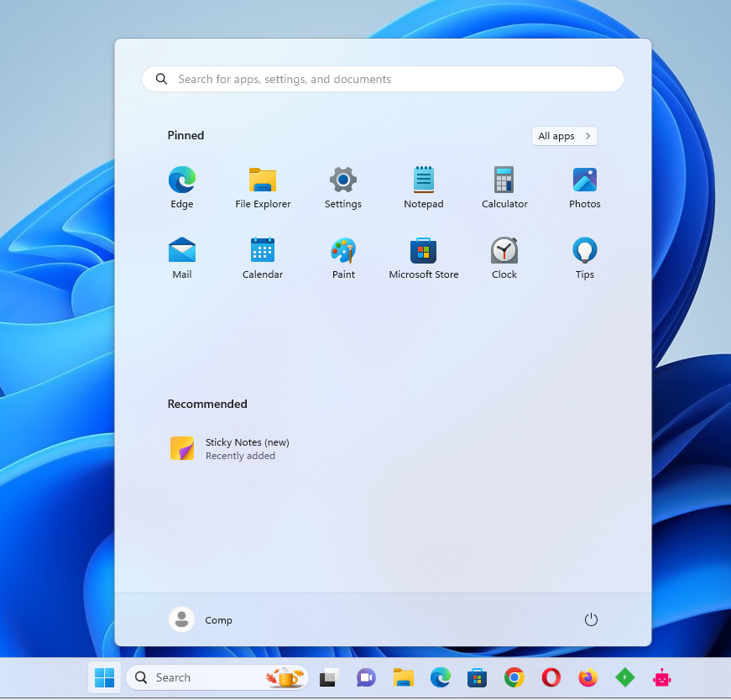Click the Windows Start button on the taskbar
Image resolution: width=731 pixels, height=700 pixels.
[105, 677]
